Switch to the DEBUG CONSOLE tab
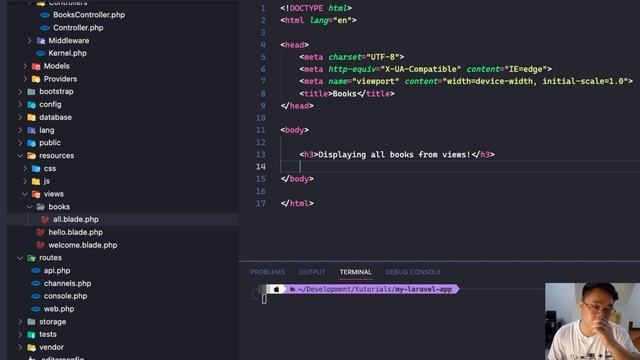640x360 pixels. (x=413, y=272)
